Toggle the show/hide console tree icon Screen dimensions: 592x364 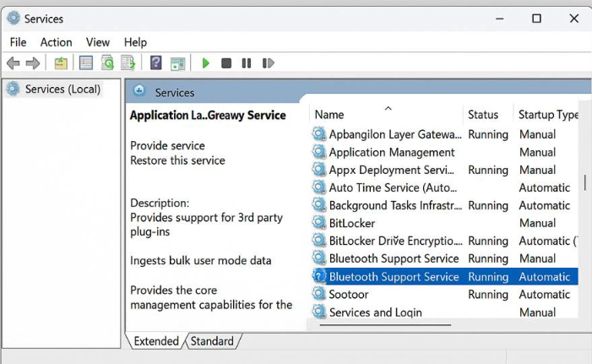point(86,63)
